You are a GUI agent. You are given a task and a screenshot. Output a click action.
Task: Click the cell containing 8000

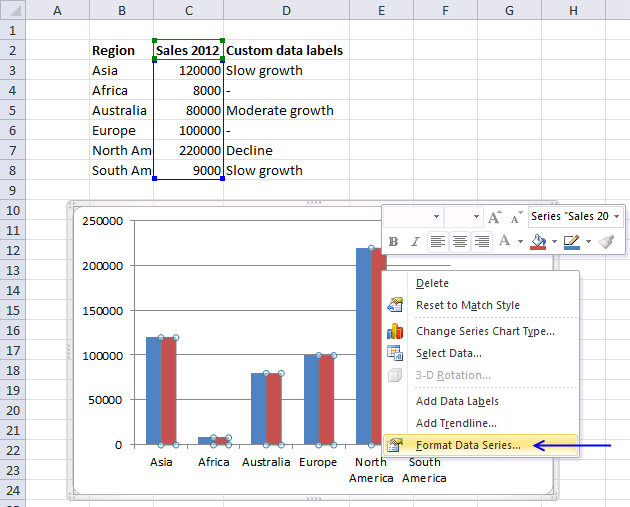(188, 90)
